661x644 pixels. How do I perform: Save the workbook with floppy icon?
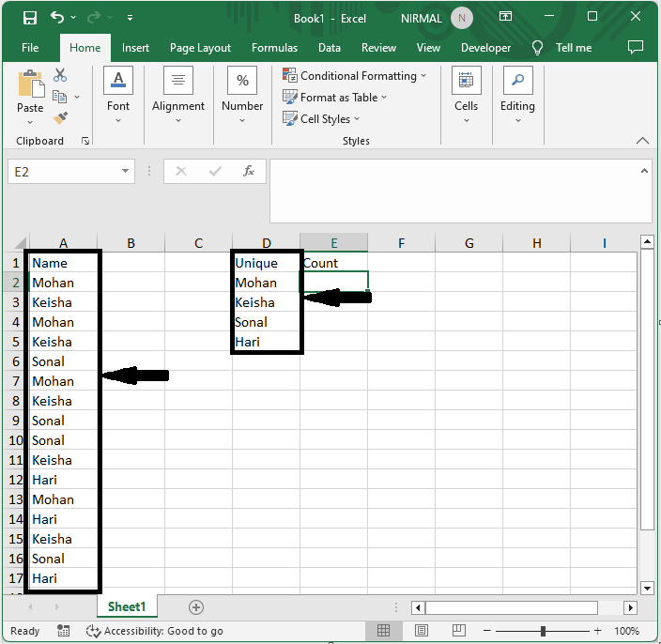click(30, 18)
